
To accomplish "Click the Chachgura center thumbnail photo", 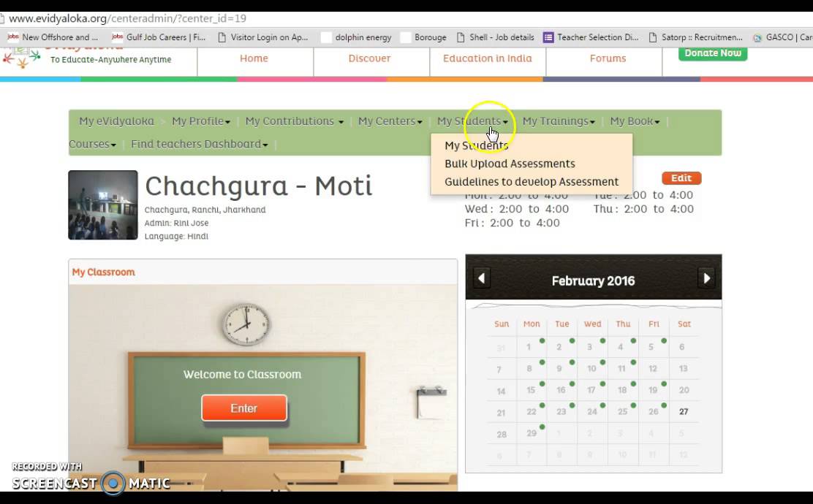I will (103, 205).
